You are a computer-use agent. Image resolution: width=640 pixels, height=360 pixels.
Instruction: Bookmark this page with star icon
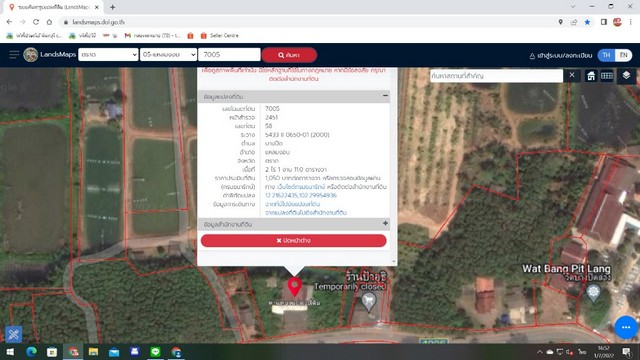(x=587, y=22)
